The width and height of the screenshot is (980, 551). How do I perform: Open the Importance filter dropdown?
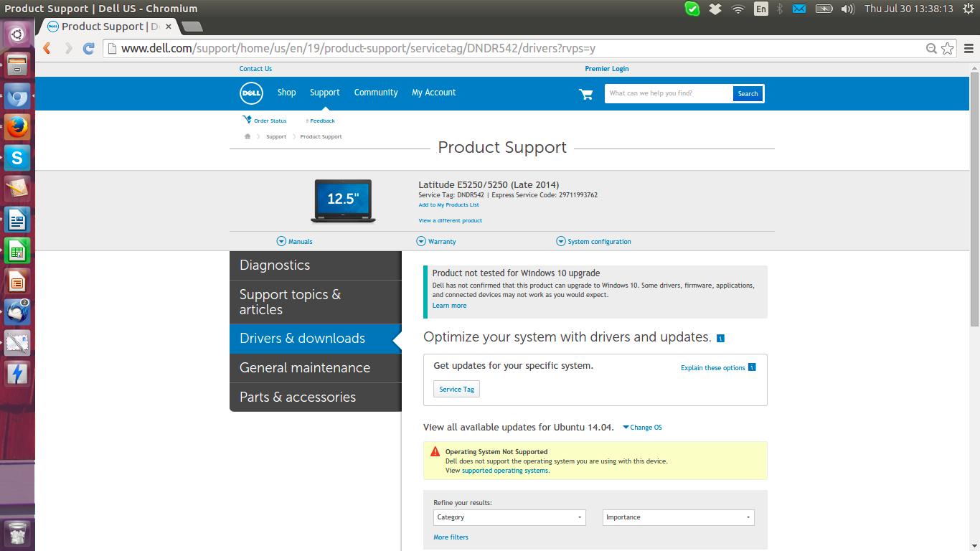point(679,517)
